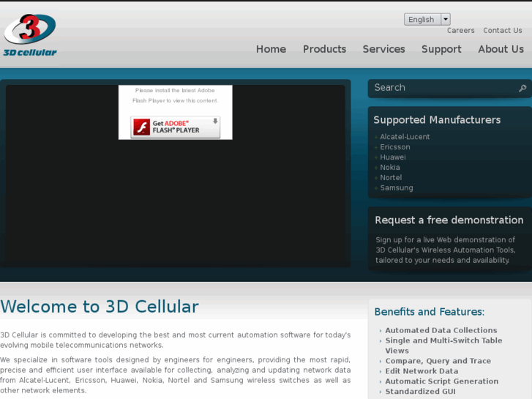Click the arrow bullet beside Edit Network Data

[381, 371]
